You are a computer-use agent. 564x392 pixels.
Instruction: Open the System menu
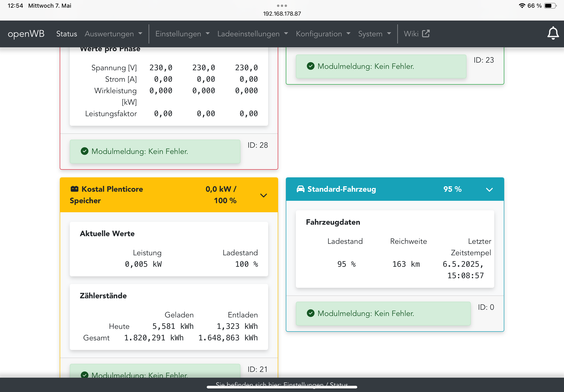coord(374,34)
